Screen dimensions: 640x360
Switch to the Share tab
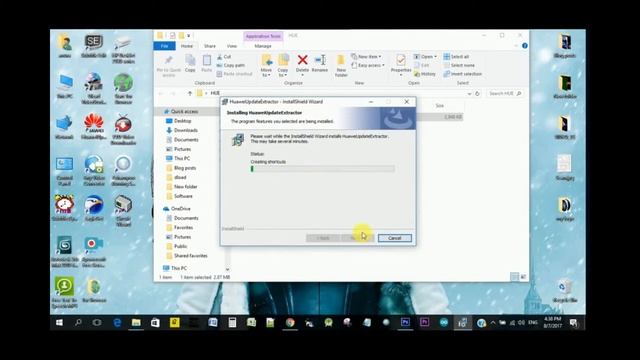click(x=210, y=46)
